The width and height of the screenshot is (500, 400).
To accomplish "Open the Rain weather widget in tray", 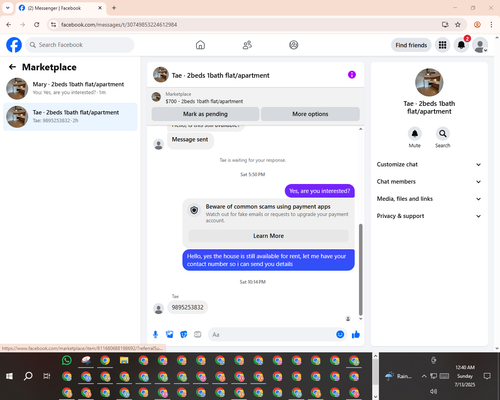I will tap(398, 376).
